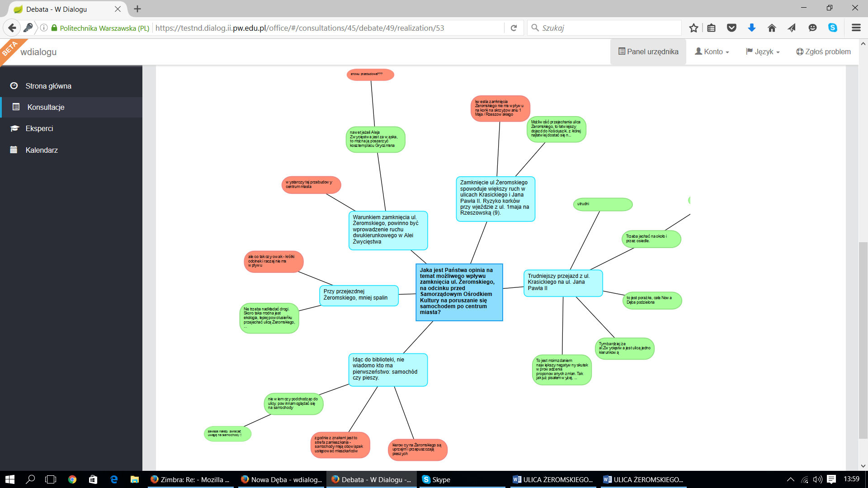This screenshot has height=488, width=868.
Task: Show hidden system tray icons
Action: point(790,479)
